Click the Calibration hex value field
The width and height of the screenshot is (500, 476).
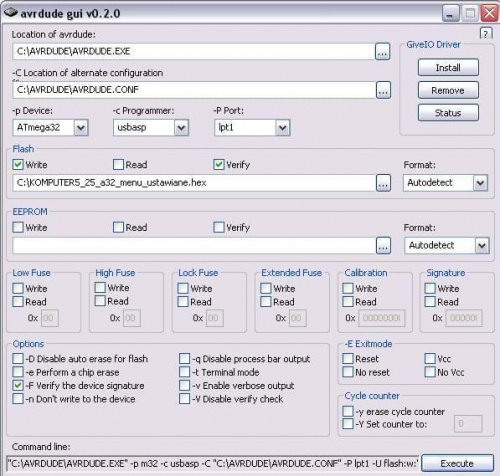pyautogui.click(x=382, y=318)
